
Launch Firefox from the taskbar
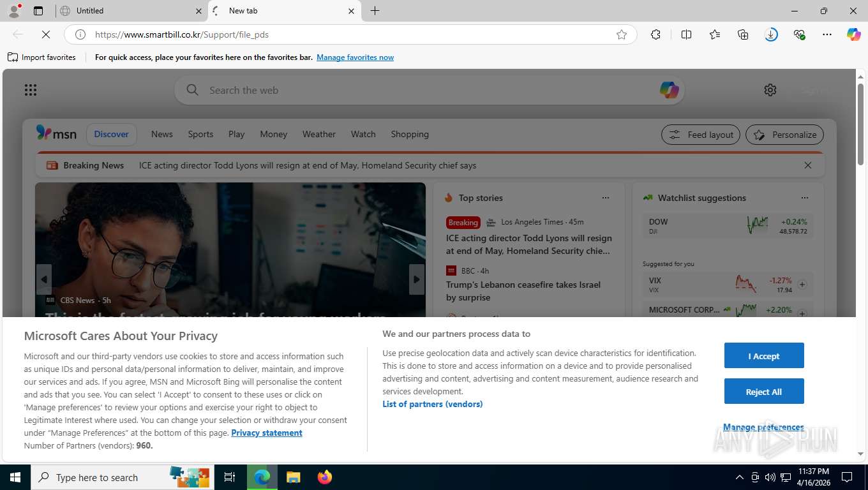pyautogui.click(x=325, y=477)
